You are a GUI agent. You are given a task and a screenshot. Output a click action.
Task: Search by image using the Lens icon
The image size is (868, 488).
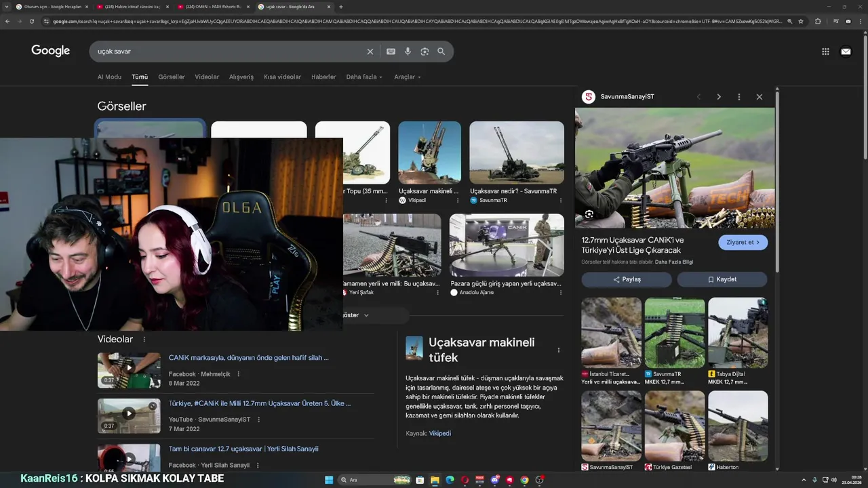425,52
